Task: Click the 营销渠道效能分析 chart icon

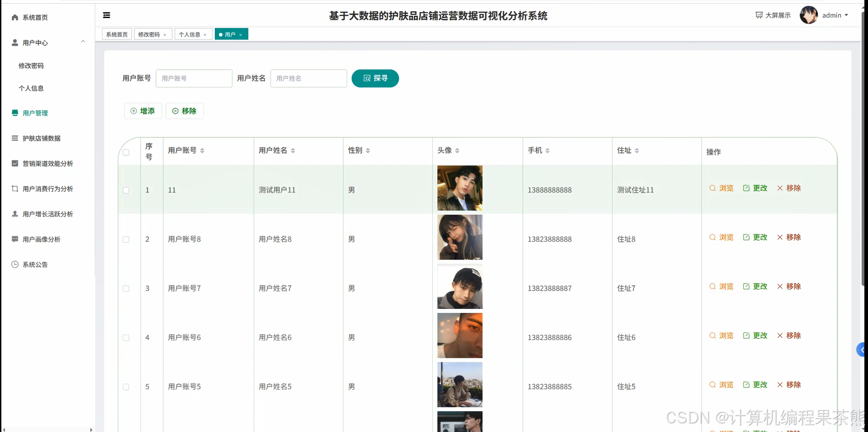Action: (15, 163)
